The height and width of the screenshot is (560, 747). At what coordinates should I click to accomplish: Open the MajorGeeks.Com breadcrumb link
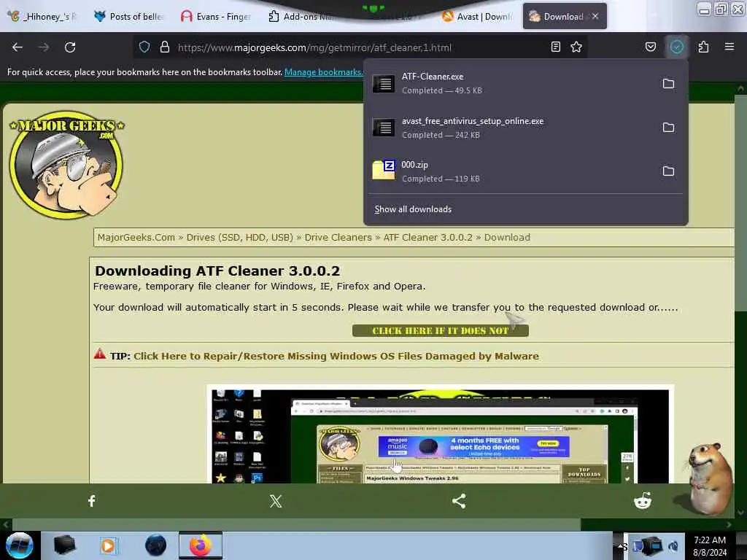click(136, 237)
